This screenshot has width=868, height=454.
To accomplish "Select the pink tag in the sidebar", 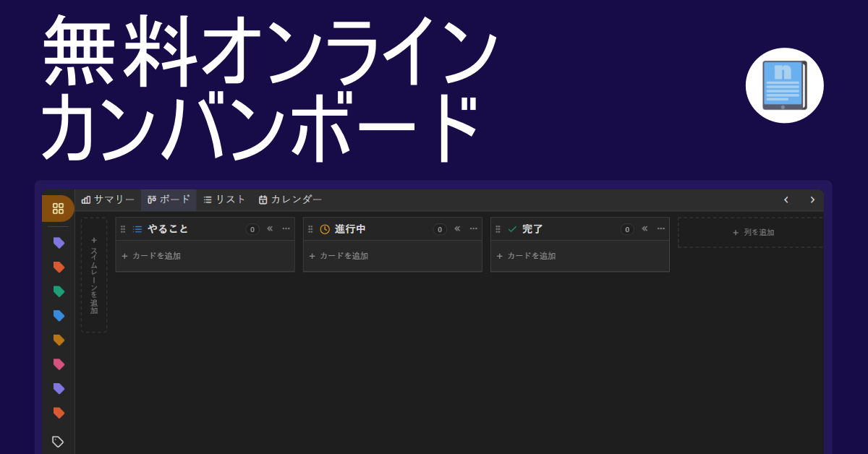I will click(59, 364).
